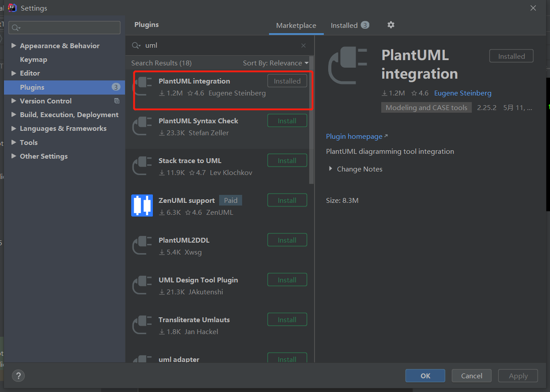Install the PlantUML2DDL plugin
Screen dimensions: 550x392
click(287, 240)
